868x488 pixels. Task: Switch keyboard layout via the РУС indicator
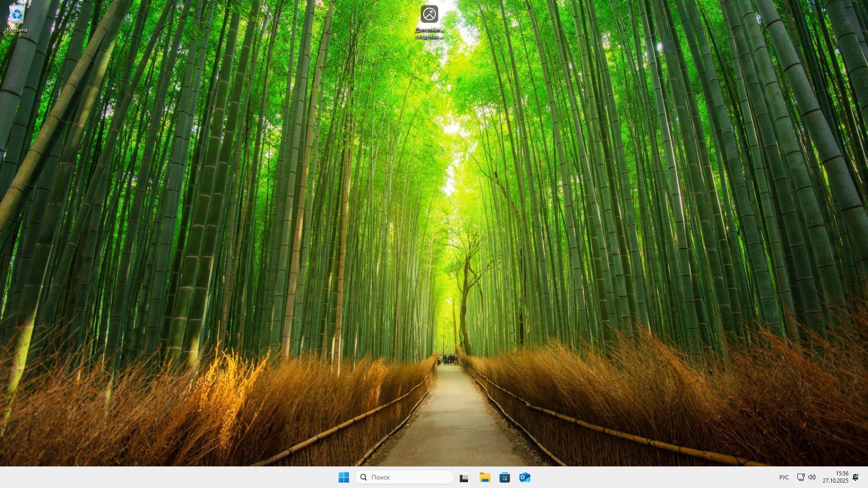pyautogui.click(x=784, y=477)
